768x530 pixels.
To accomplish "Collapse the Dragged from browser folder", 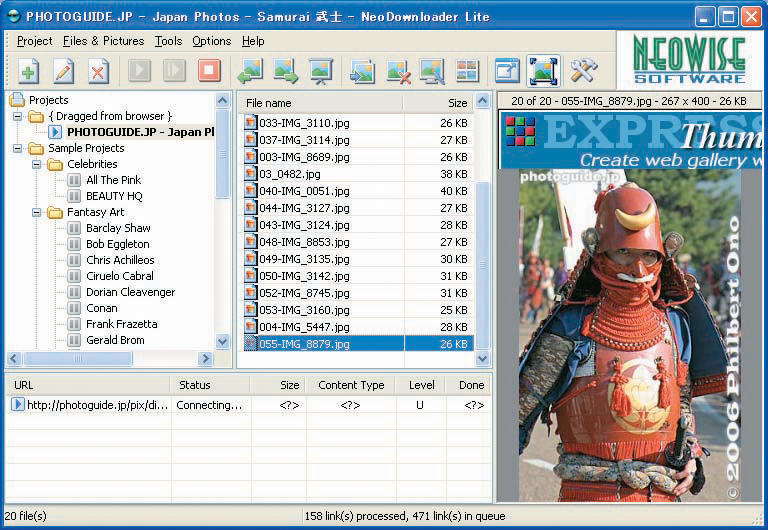I will 17,117.
